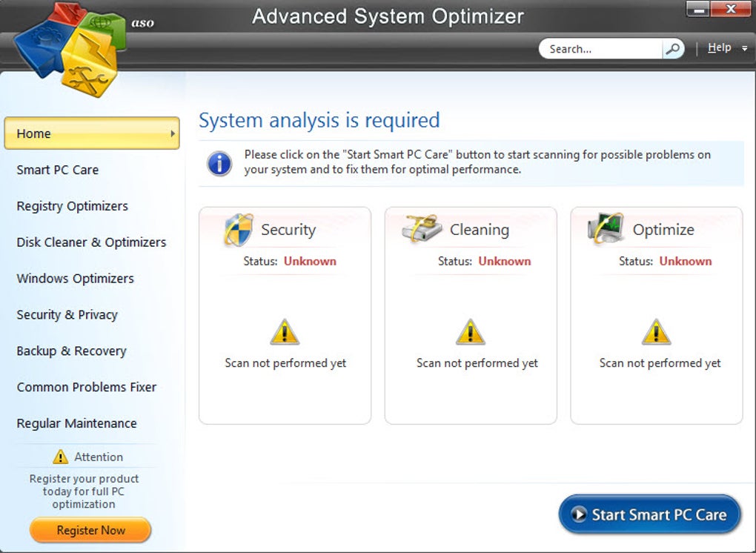Image resolution: width=756 pixels, height=553 pixels.
Task: Open Smart PC Care section
Action: pyautogui.click(x=57, y=170)
